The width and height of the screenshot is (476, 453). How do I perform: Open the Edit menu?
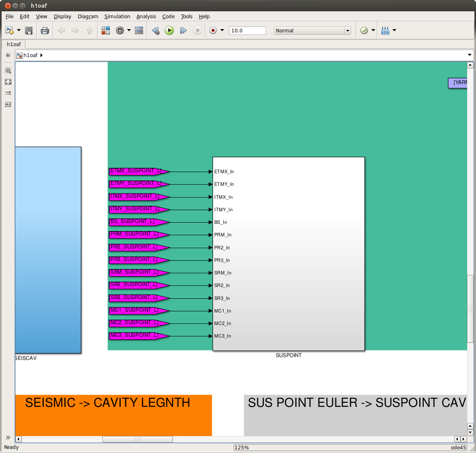[x=25, y=16]
